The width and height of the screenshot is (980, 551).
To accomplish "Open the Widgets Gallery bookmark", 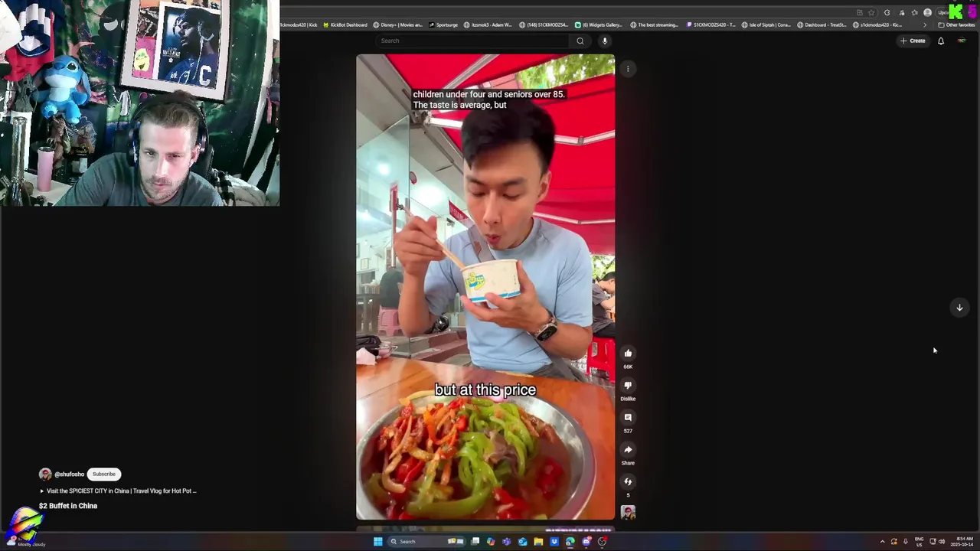I will pyautogui.click(x=599, y=24).
